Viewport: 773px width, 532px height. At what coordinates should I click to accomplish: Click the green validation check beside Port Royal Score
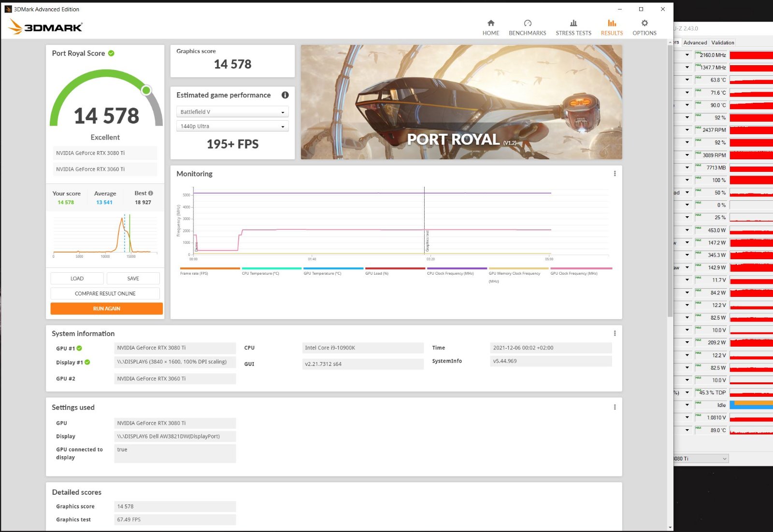point(111,53)
